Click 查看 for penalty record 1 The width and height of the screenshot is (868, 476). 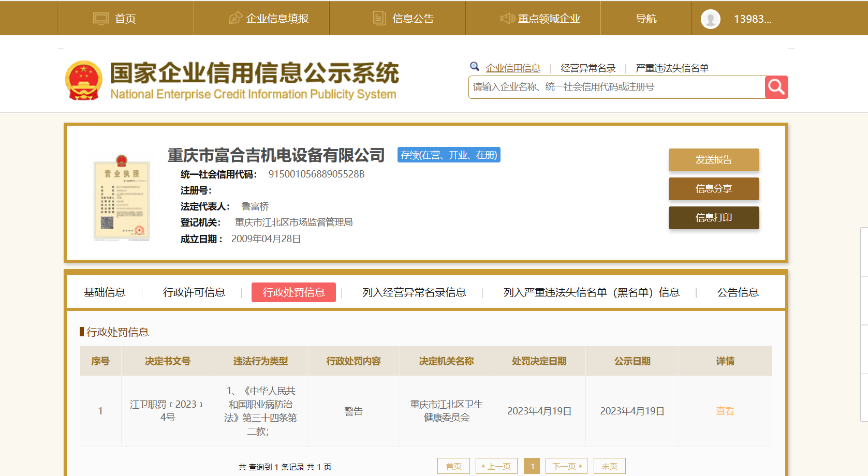725,411
